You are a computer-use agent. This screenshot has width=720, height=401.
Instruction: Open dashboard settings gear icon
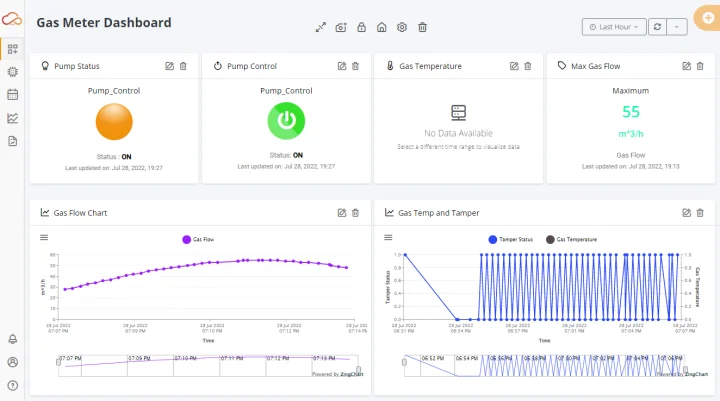coord(402,27)
